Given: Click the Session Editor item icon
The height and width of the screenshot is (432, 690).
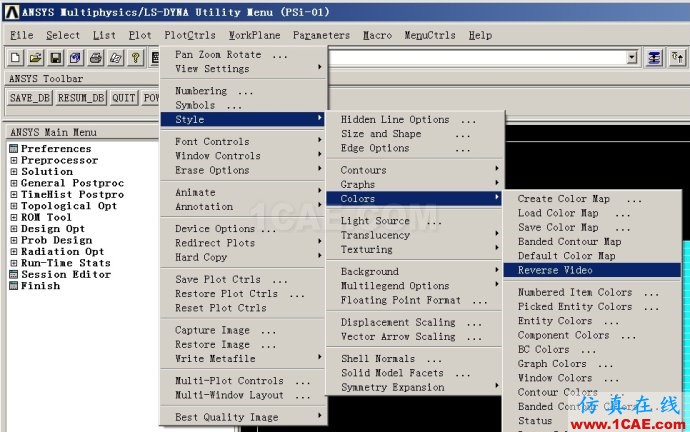Looking at the screenshot, I should (14, 275).
